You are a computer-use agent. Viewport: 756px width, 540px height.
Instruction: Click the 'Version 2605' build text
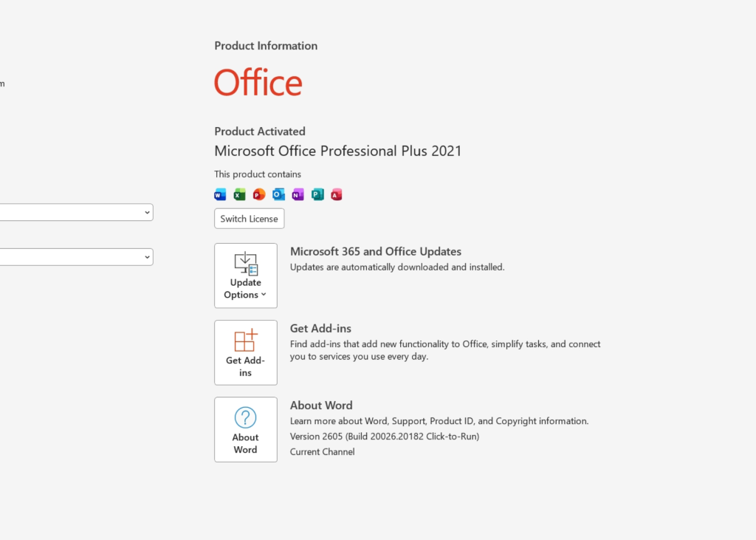pos(385,437)
